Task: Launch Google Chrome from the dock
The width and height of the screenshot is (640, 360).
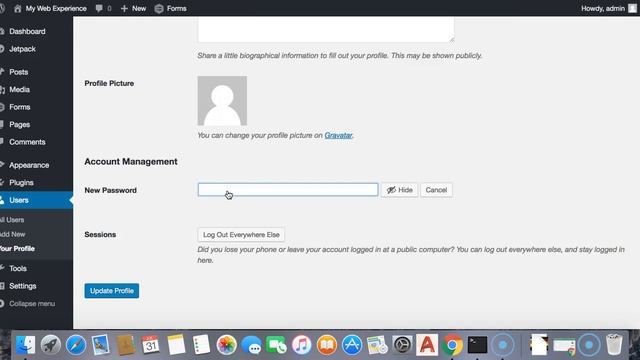Action: pos(453,345)
